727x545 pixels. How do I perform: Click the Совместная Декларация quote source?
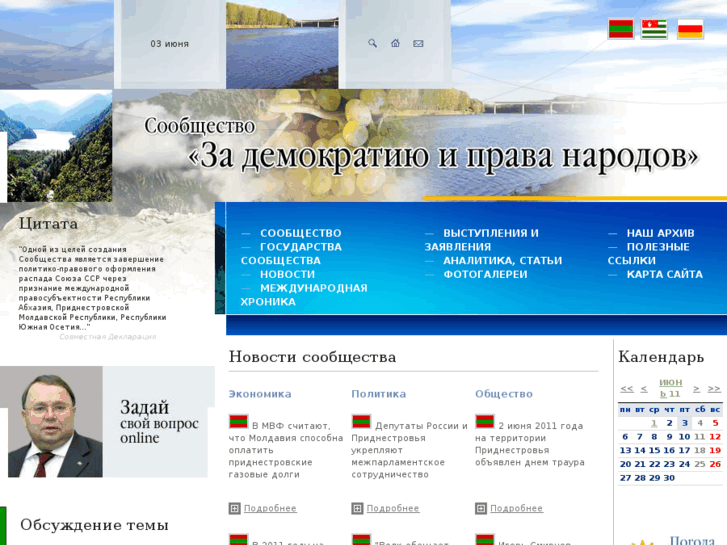pyautogui.click(x=108, y=337)
